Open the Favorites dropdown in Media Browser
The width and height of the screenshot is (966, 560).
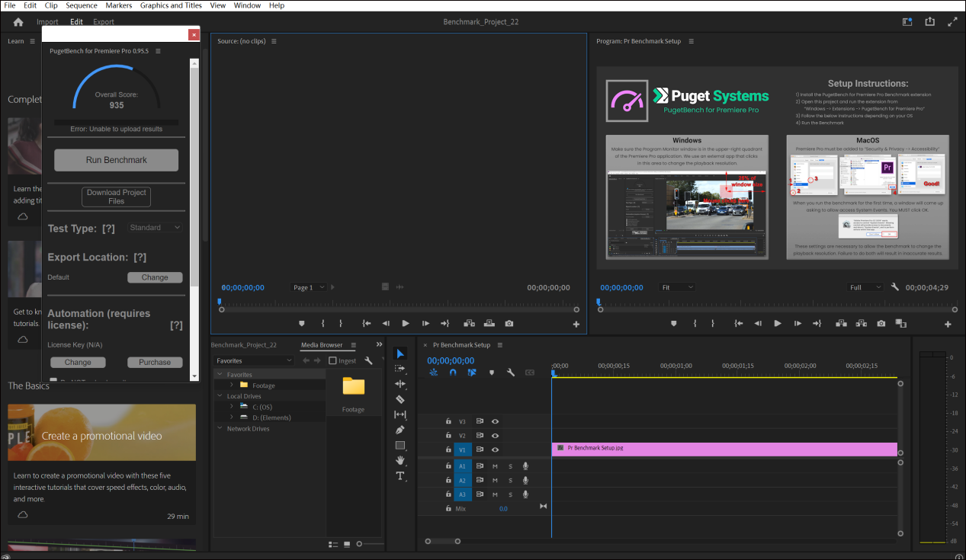(x=253, y=360)
